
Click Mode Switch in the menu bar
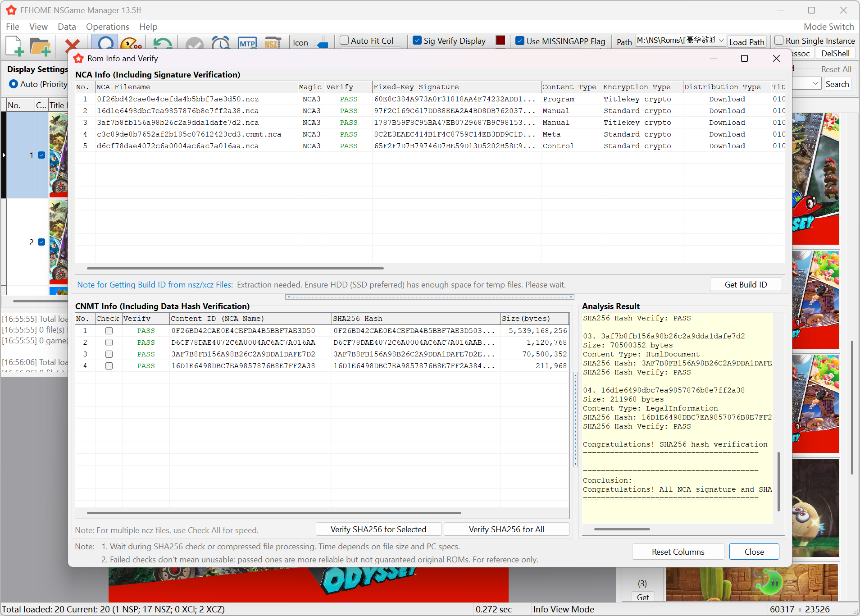pyautogui.click(x=828, y=27)
